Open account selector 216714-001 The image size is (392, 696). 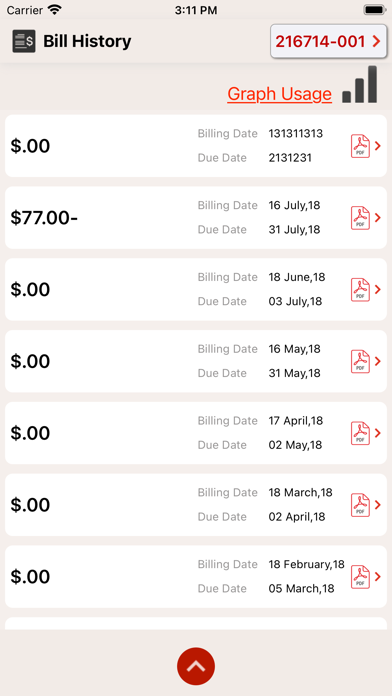[x=329, y=41]
